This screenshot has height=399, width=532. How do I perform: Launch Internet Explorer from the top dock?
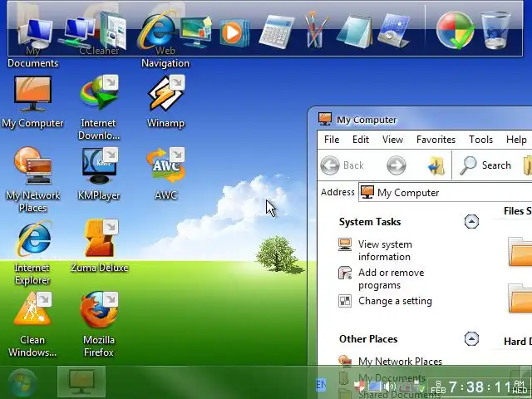(x=156, y=32)
